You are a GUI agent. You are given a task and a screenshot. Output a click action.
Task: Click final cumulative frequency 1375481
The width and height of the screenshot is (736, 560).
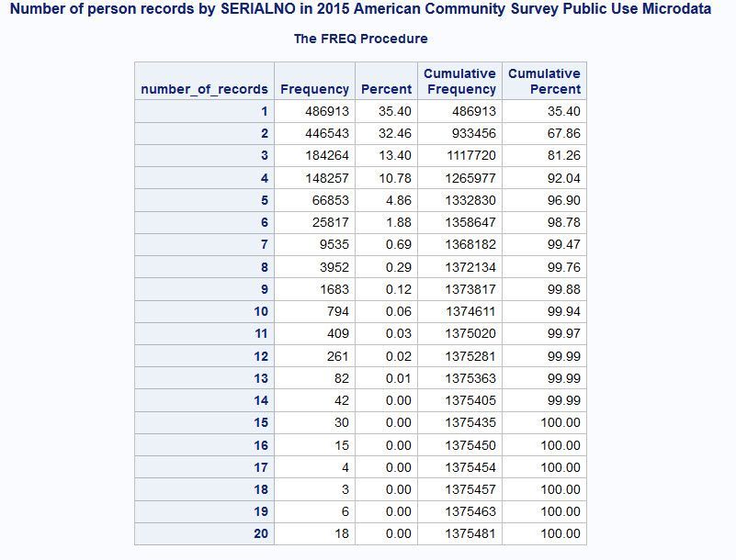click(x=470, y=533)
